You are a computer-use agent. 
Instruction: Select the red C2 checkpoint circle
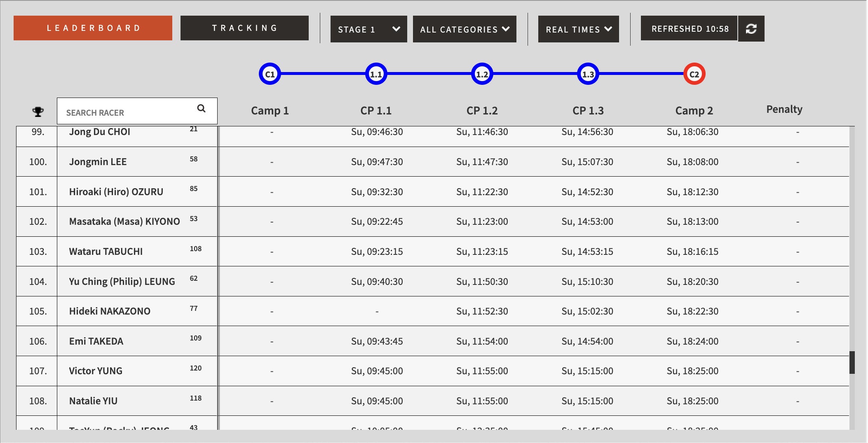[x=694, y=74]
